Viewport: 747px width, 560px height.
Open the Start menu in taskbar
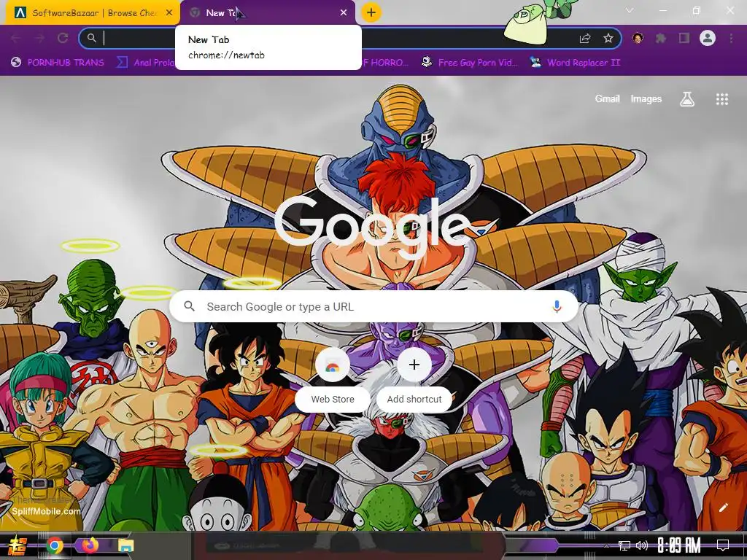pyautogui.click(x=18, y=545)
